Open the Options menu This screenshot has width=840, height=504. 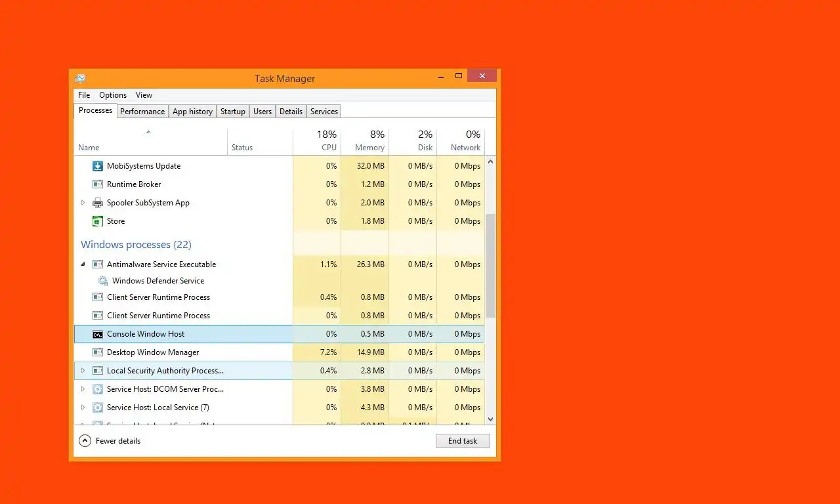(x=113, y=95)
